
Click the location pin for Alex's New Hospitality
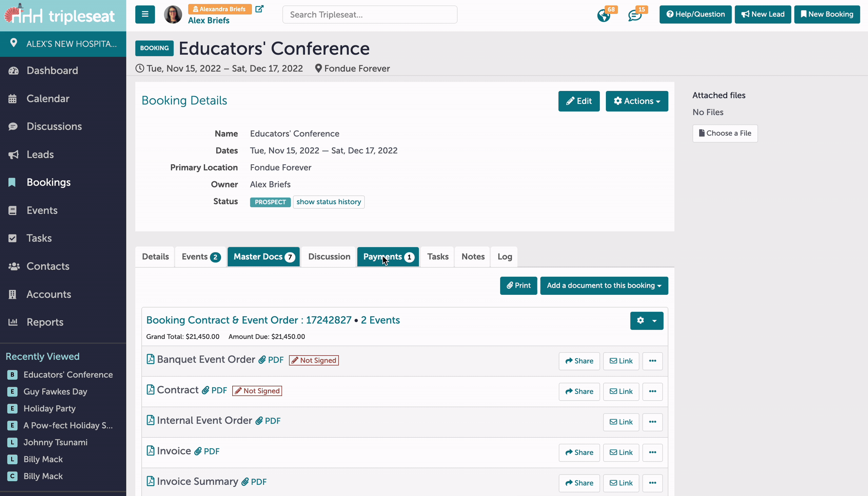14,43
